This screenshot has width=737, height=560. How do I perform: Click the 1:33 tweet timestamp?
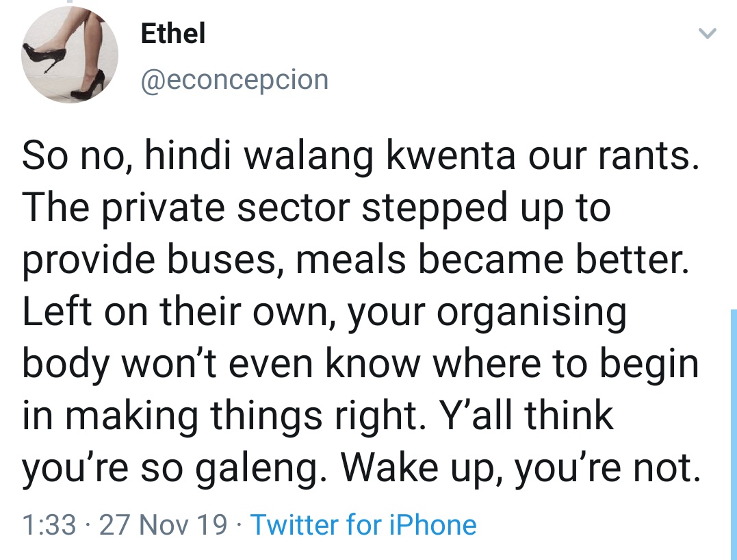[49, 525]
